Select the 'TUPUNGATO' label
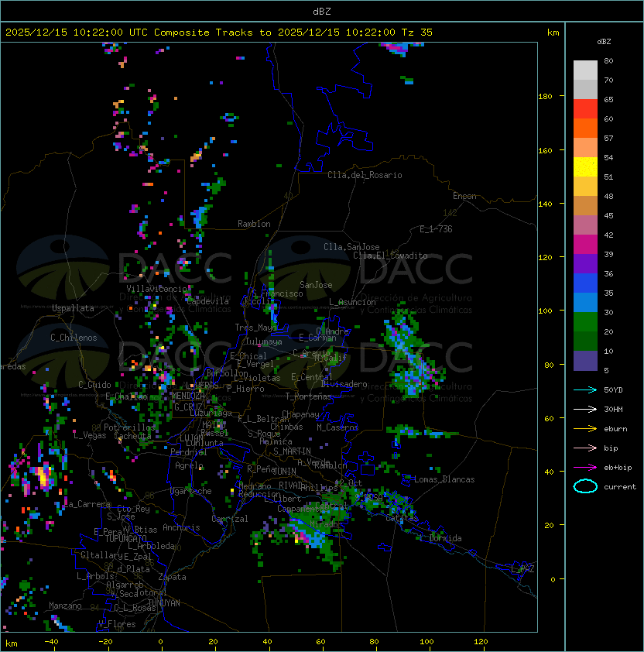Viewport: 644px width, 652px height. click(x=125, y=538)
